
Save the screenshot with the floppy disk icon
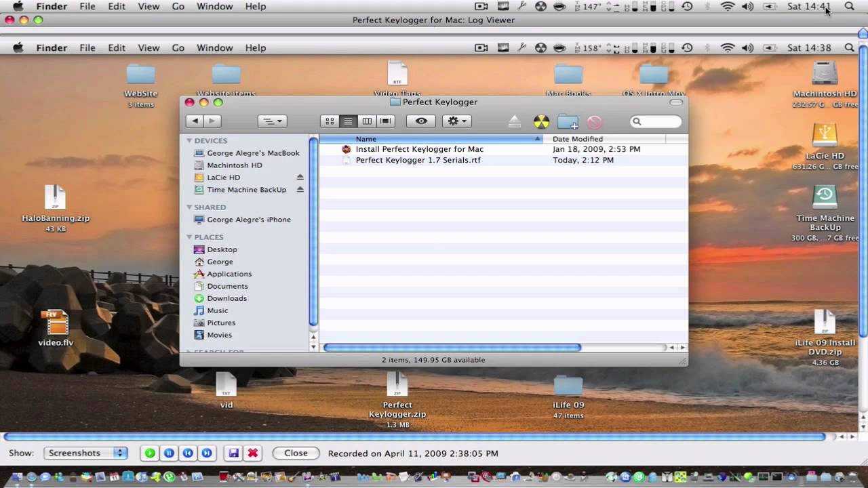click(233, 453)
